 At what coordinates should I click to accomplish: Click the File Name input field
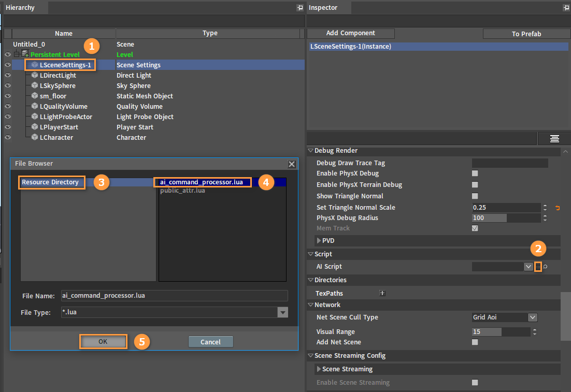point(175,296)
